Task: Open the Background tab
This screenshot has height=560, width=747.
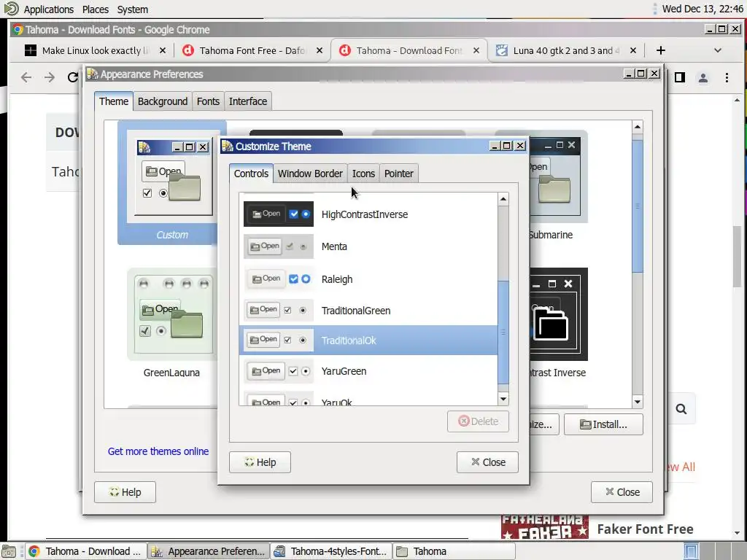Action: (163, 101)
